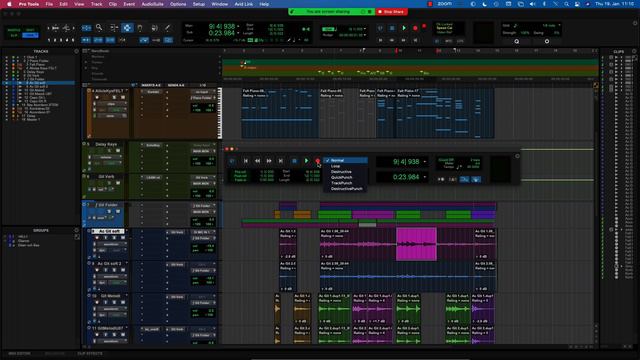Click the macOS Spotlight search icon

click(567, 4)
